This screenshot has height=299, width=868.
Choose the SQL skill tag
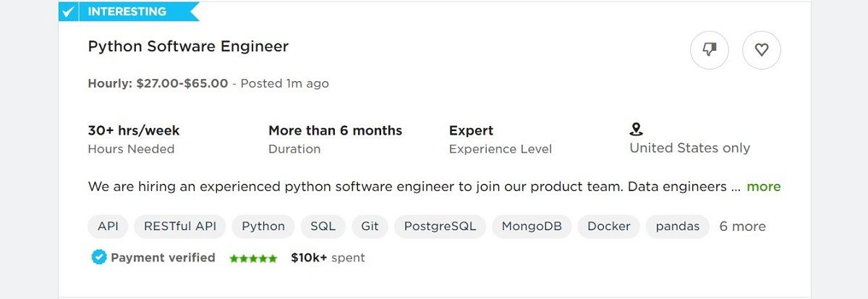[323, 226]
